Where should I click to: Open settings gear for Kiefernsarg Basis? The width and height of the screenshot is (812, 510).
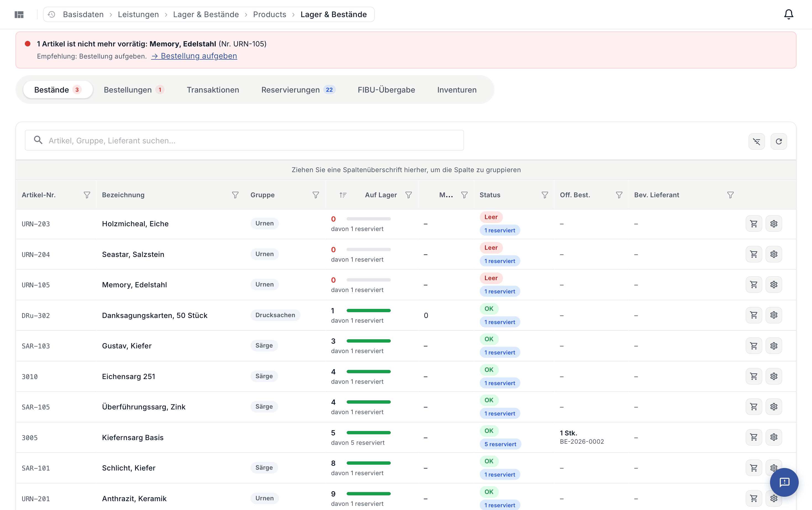click(774, 437)
